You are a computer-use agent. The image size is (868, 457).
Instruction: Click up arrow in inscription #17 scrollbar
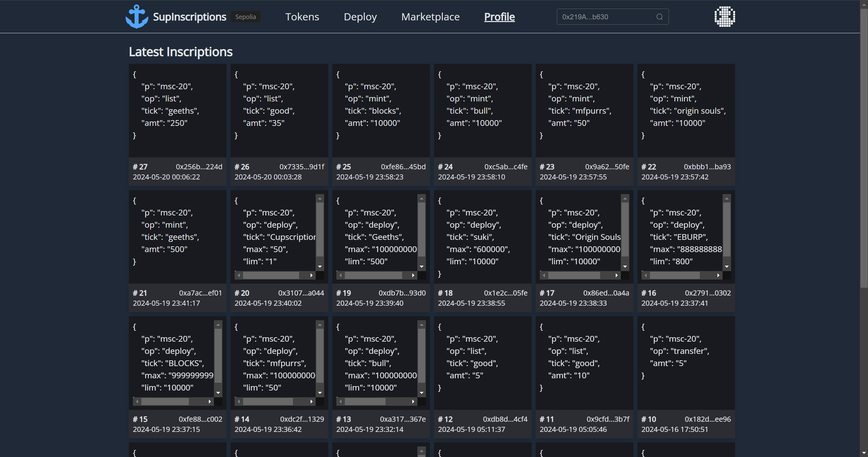[625, 198]
